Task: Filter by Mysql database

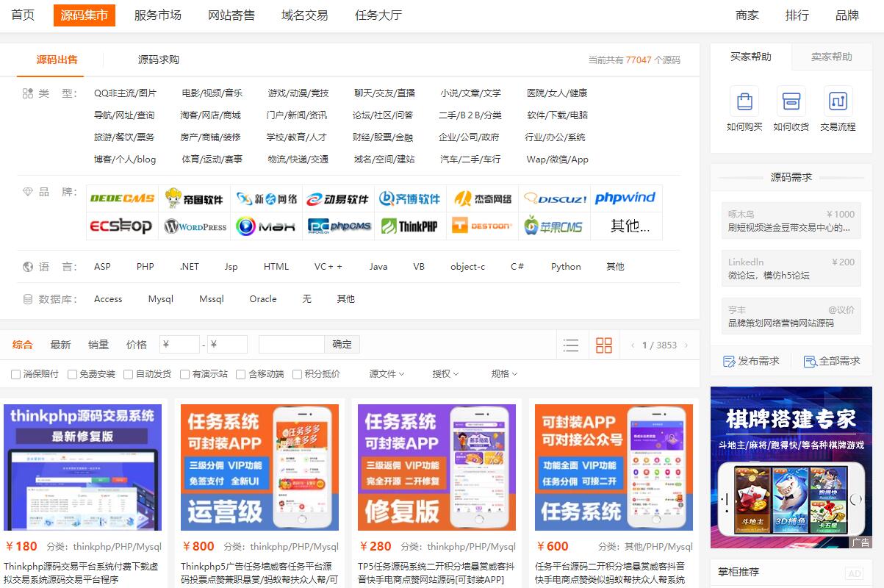Action: pos(161,299)
